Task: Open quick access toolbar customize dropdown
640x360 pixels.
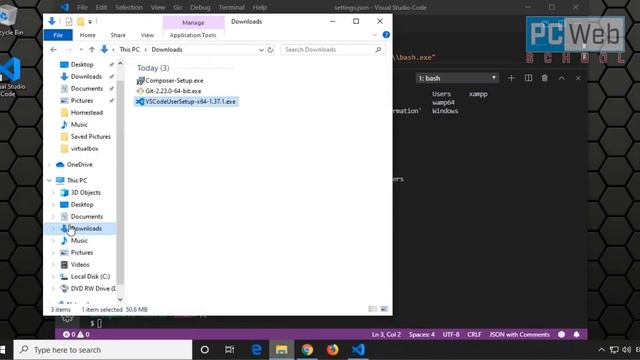Action: (x=90, y=21)
